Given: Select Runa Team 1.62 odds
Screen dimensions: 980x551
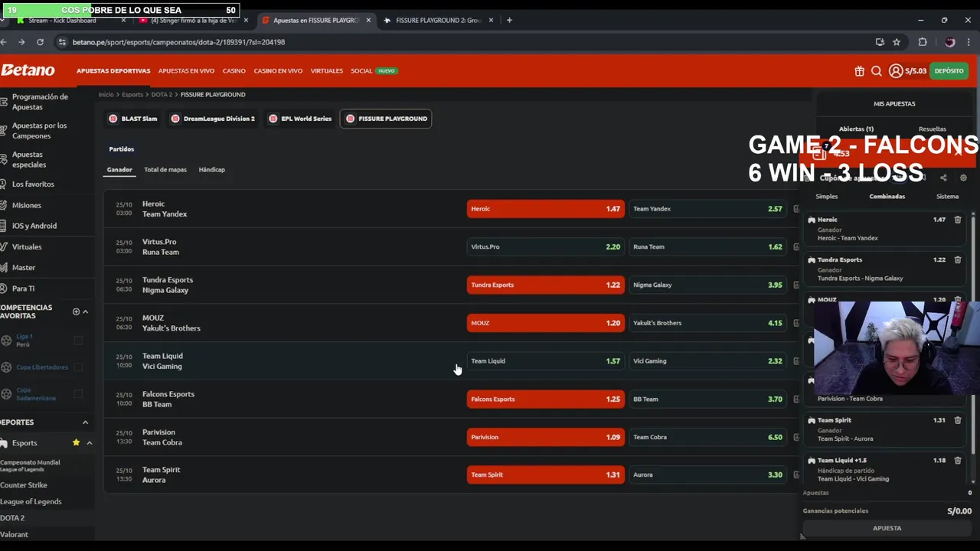Looking at the screenshot, I should coord(707,246).
